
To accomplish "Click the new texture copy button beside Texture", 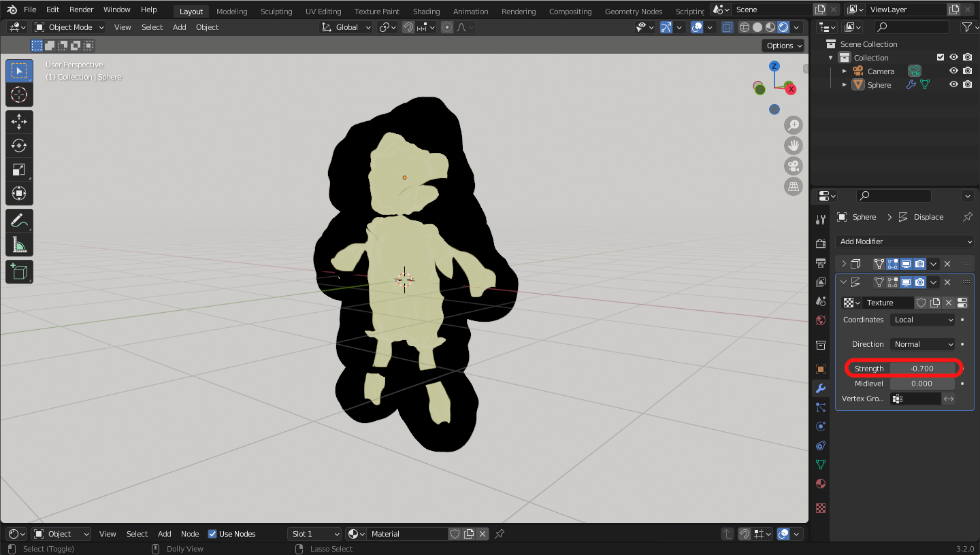I will tap(935, 303).
